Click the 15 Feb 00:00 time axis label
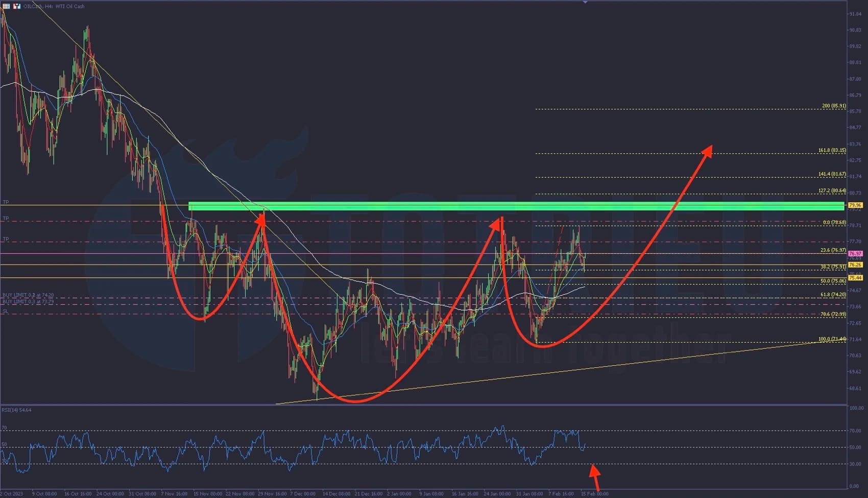Image resolution: width=868 pixels, height=498 pixels. tap(594, 494)
